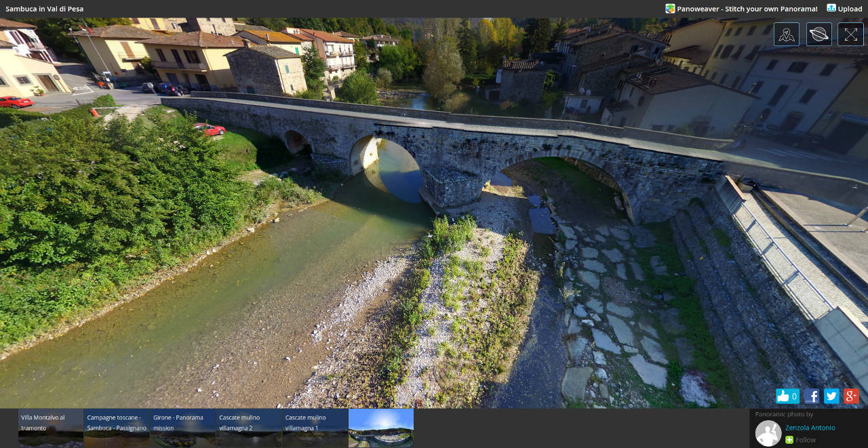The height and width of the screenshot is (448, 868).
Task: Open the Panoweaver stitch your own panorama link
Action: coord(747,9)
